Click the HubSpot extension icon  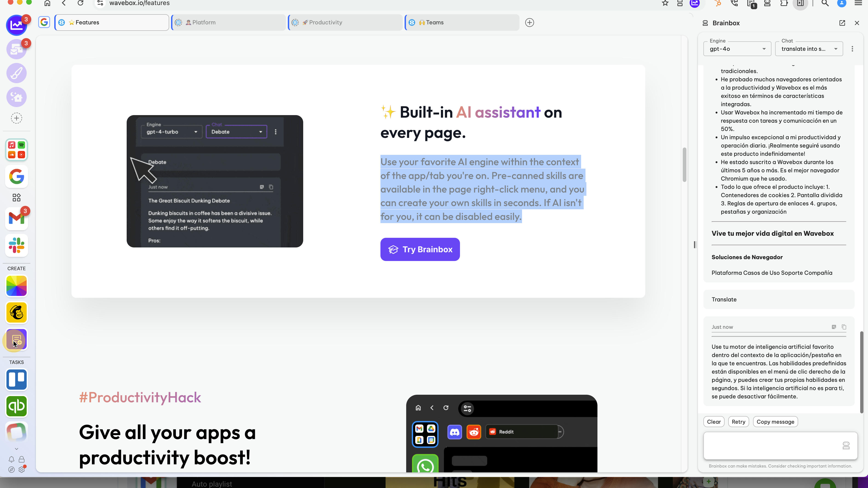[x=718, y=3]
